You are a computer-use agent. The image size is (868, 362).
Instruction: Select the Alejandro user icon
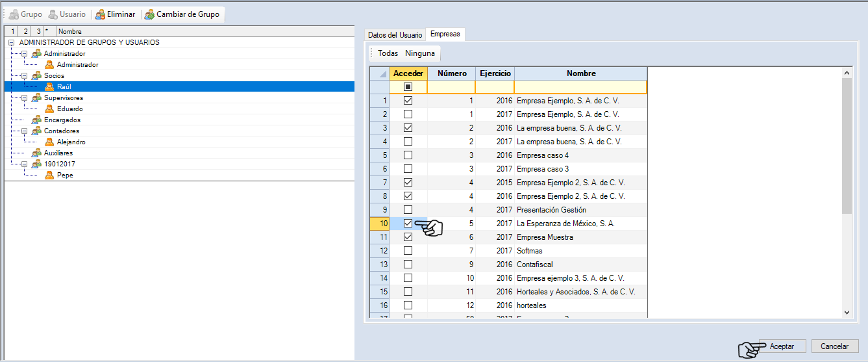coord(49,142)
